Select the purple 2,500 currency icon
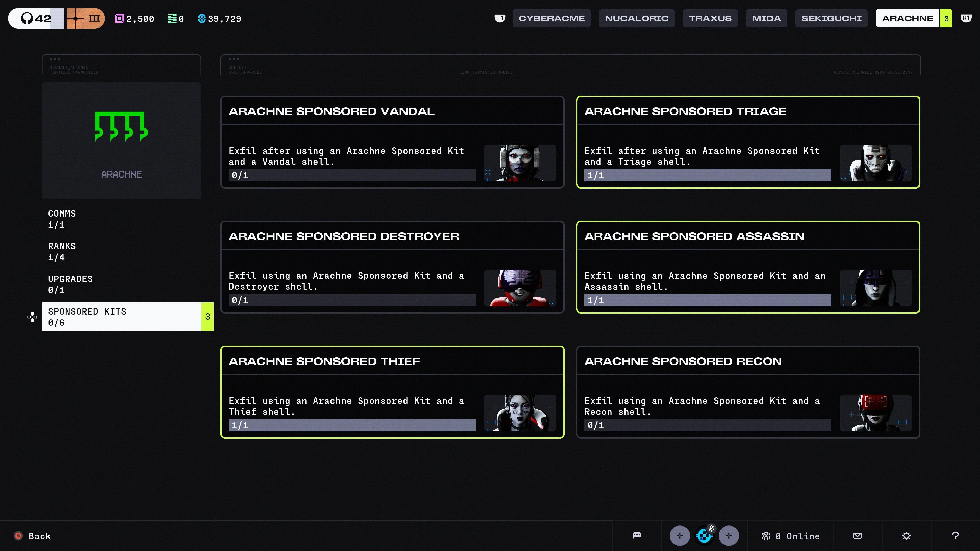The width and height of the screenshot is (980, 551). 119,19
